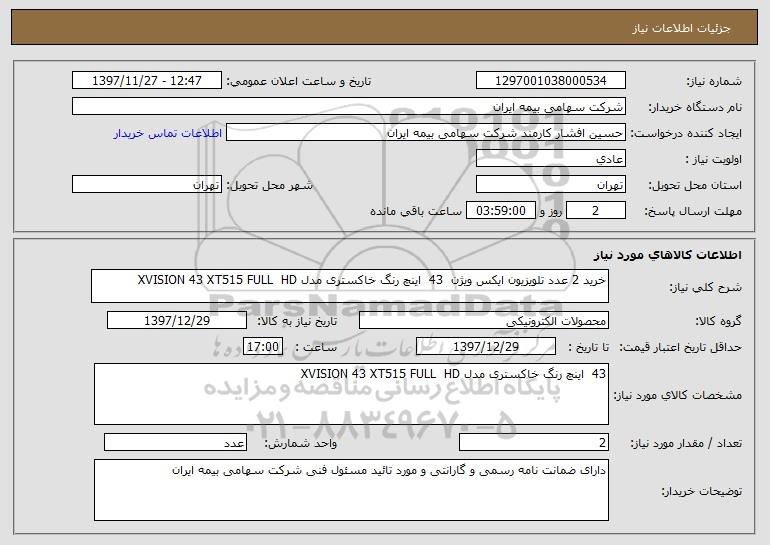
Task: Click the label واحد شمارش
Action: coord(301,443)
